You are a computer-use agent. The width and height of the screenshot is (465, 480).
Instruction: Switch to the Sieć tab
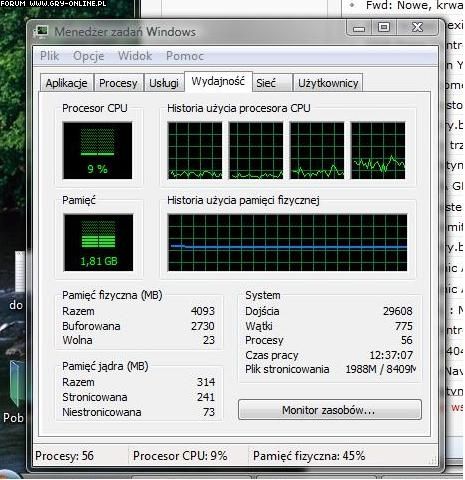pos(272,83)
